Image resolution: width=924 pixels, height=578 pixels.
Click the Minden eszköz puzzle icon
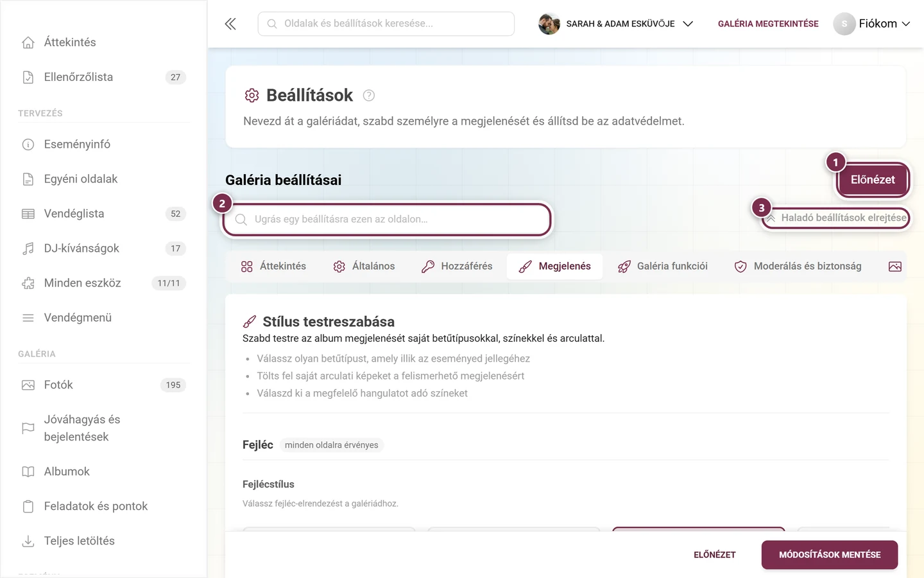28,283
